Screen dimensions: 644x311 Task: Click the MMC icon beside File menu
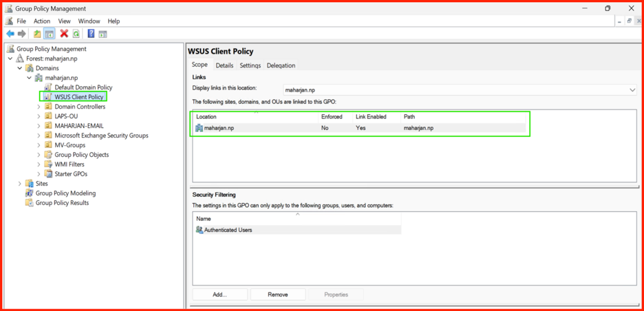point(10,21)
